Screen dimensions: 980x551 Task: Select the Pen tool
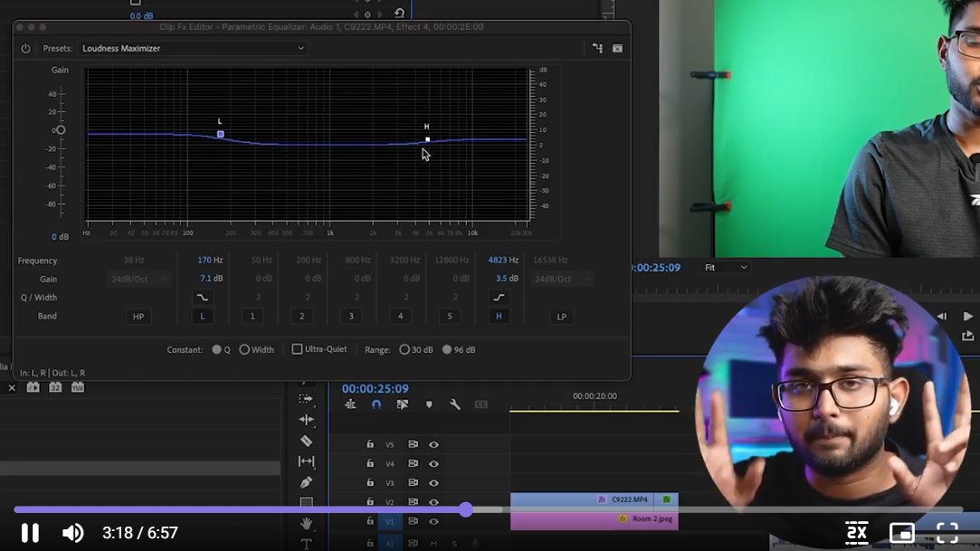[306, 481]
